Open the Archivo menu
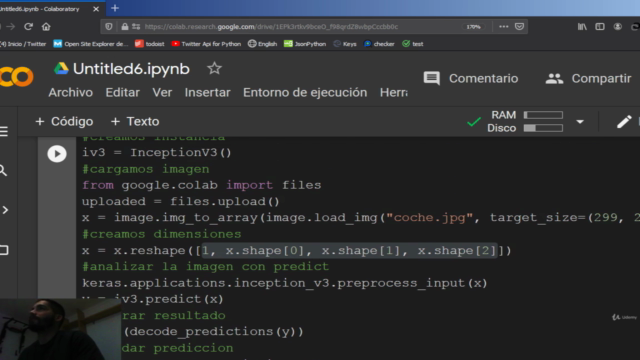 pyautogui.click(x=71, y=93)
